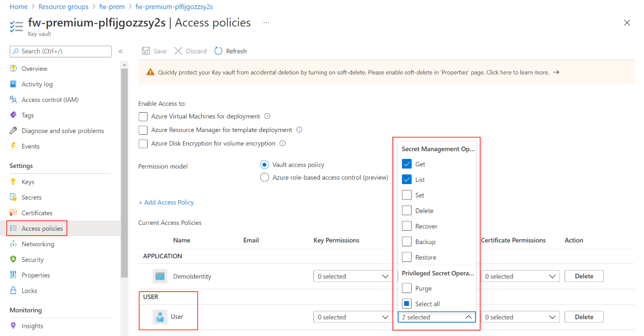Click the Refresh icon
644x336 pixels.
click(x=218, y=50)
